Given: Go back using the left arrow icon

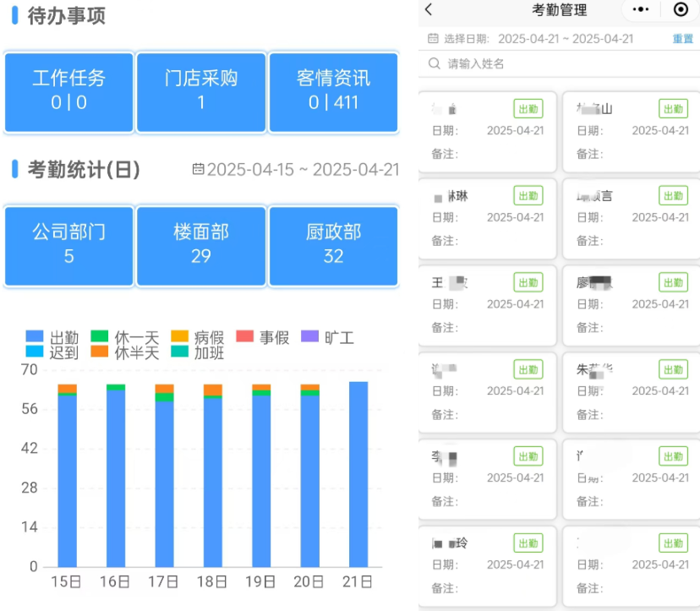Looking at the screenshot, I should [429, 9].
